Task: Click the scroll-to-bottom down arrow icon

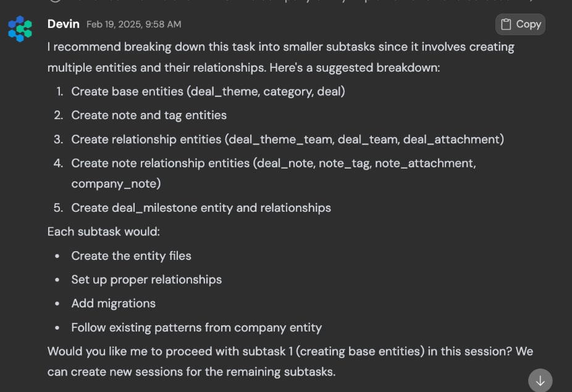Action: (x=540, y=381)
